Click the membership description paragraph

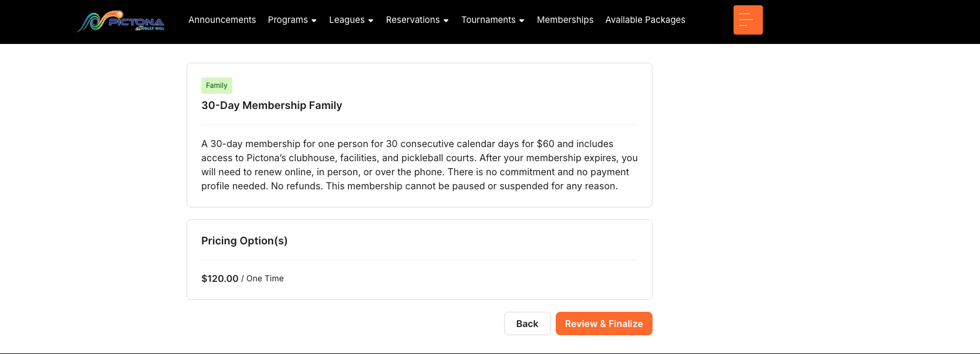tap(419, 165)
